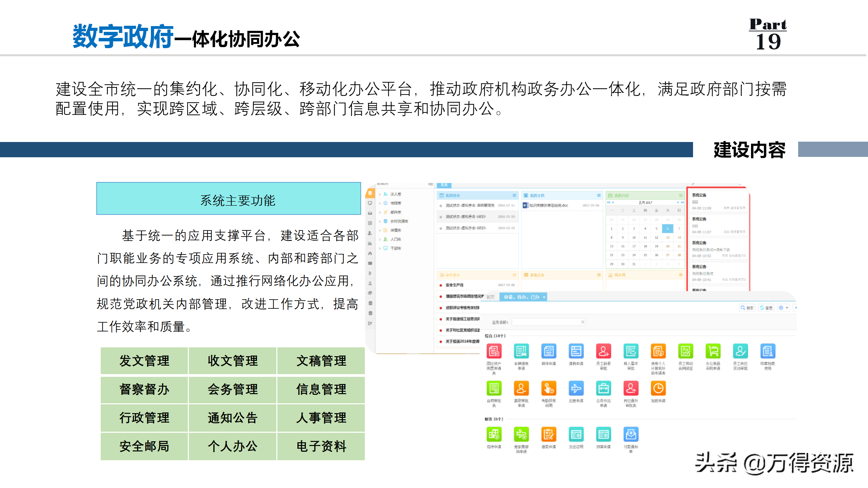This screenshot has width=868, height=488.
Task: Click the 搜索 search button
Action: (747, 308)
